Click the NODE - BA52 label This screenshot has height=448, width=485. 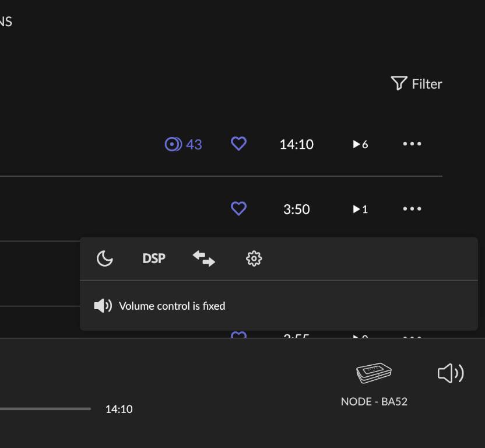(x=374, y=401)
